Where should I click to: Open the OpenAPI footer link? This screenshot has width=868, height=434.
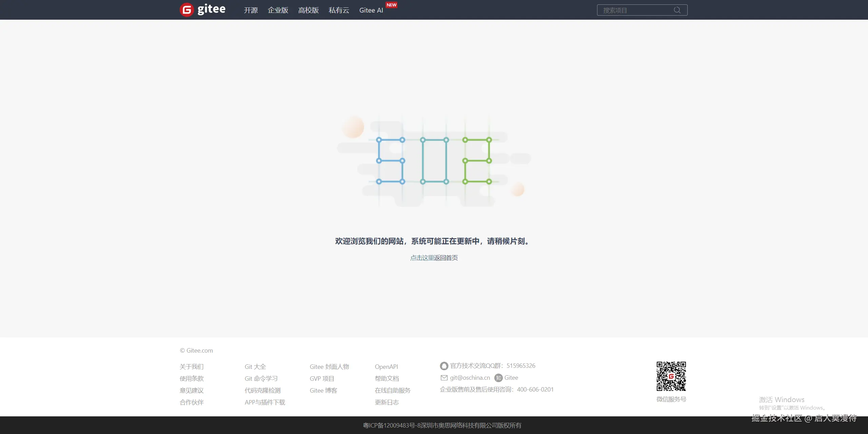(x=386, y=367)
